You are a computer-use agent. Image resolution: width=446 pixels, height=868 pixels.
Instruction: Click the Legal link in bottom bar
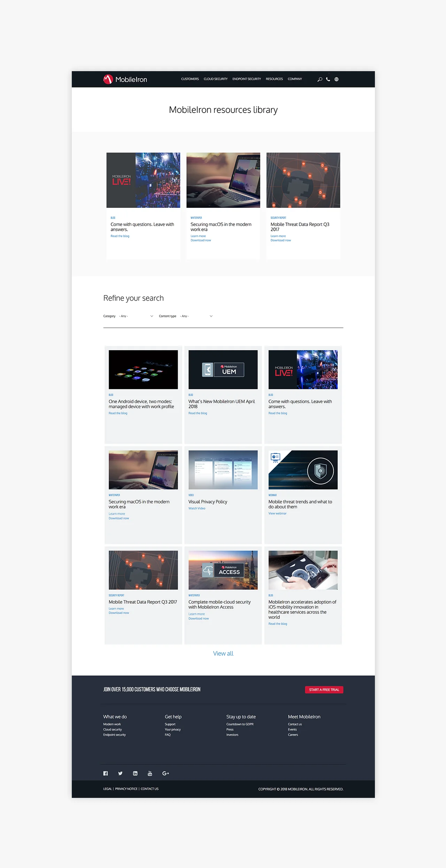pos(107,789)
